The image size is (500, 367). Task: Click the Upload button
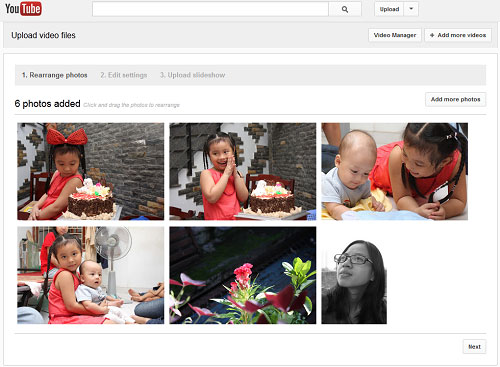389,9
